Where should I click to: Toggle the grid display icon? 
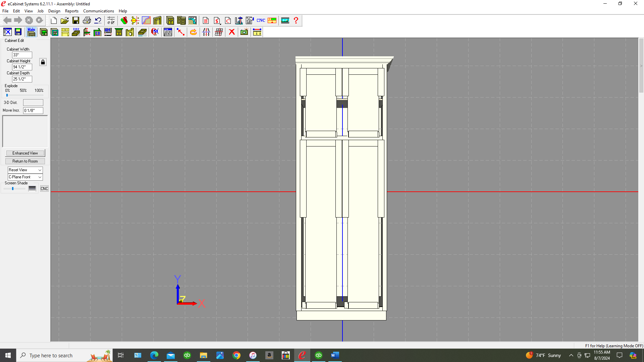(219, 32)
